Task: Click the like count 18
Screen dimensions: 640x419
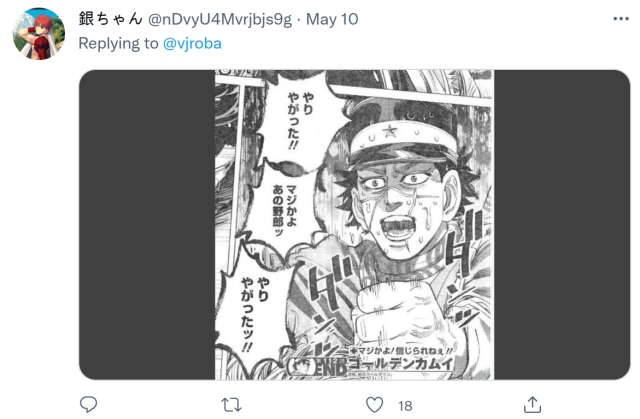Action: tap(405, 406)
